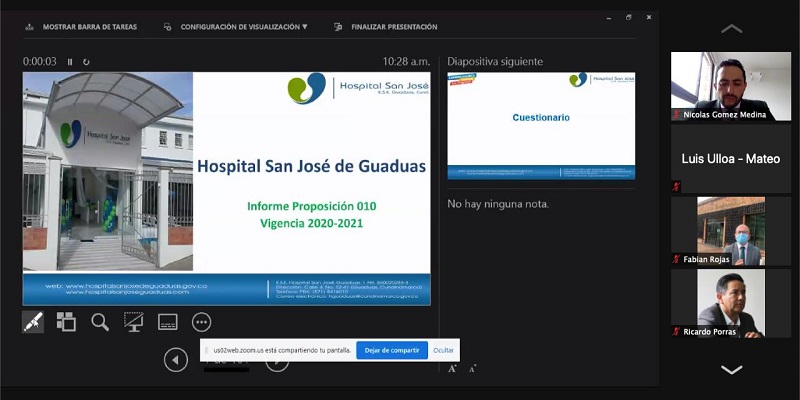Restore down the presenter view window
Image resolution: width=800 pixels, height=400 pixels.
coord(629,17)
